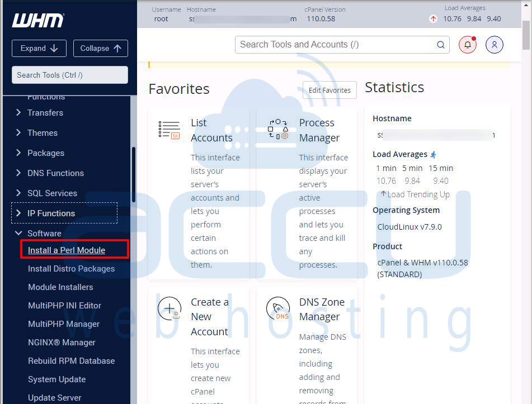
Task: Click the Edit Favorites button
Action: pyautogui.click(x=329, y=90)
